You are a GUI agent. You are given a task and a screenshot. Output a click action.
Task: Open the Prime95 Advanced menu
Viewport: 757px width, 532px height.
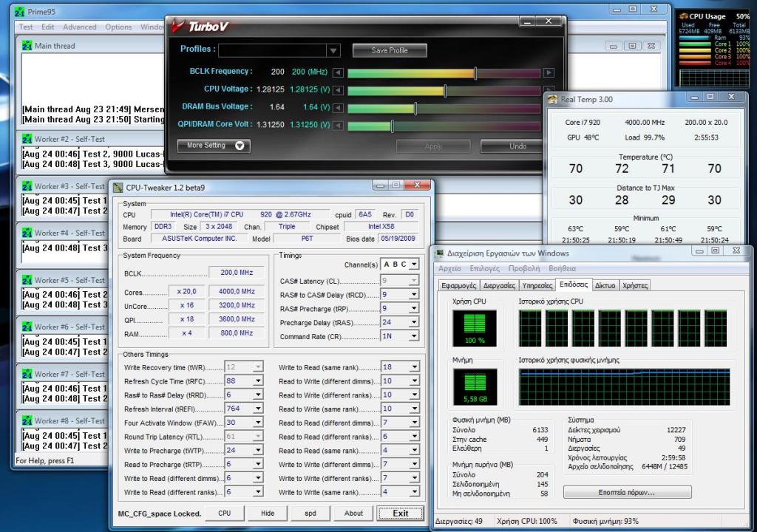click(80, 27)
